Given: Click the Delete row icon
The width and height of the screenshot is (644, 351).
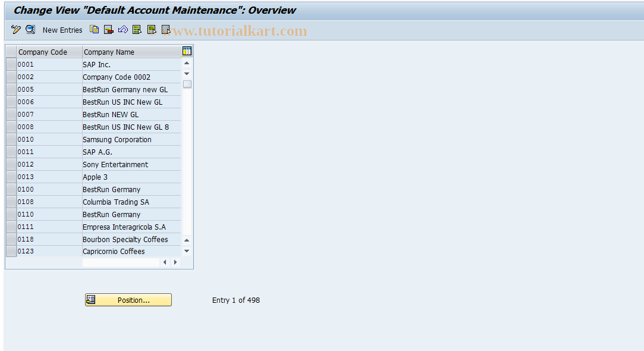Looking at the screenshot, I should tap(108, 30).
